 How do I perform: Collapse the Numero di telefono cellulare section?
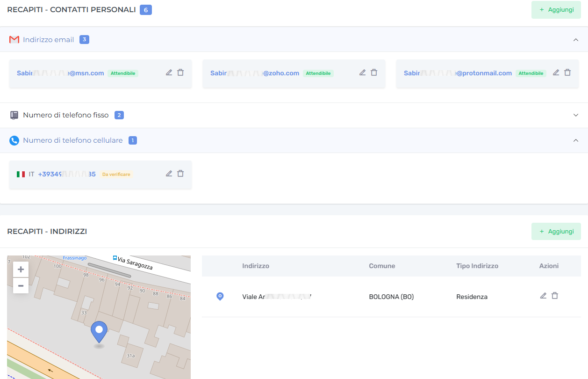click(x=576, y=140)
